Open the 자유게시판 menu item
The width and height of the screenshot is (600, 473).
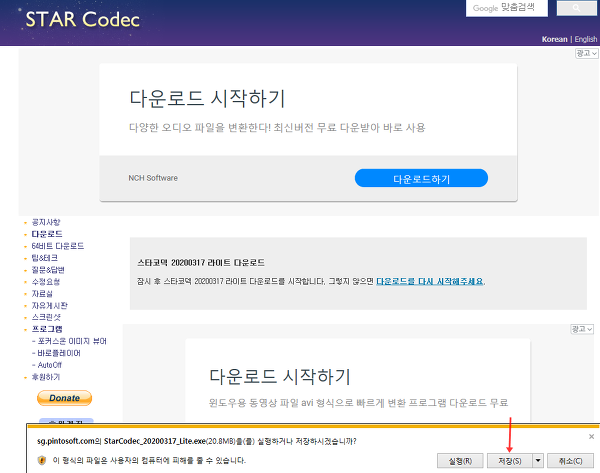click(49, 305)
